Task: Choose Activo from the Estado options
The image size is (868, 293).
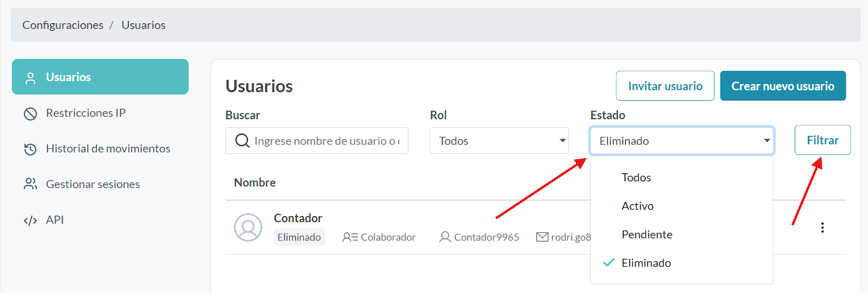Action: (x=637, y=206)
